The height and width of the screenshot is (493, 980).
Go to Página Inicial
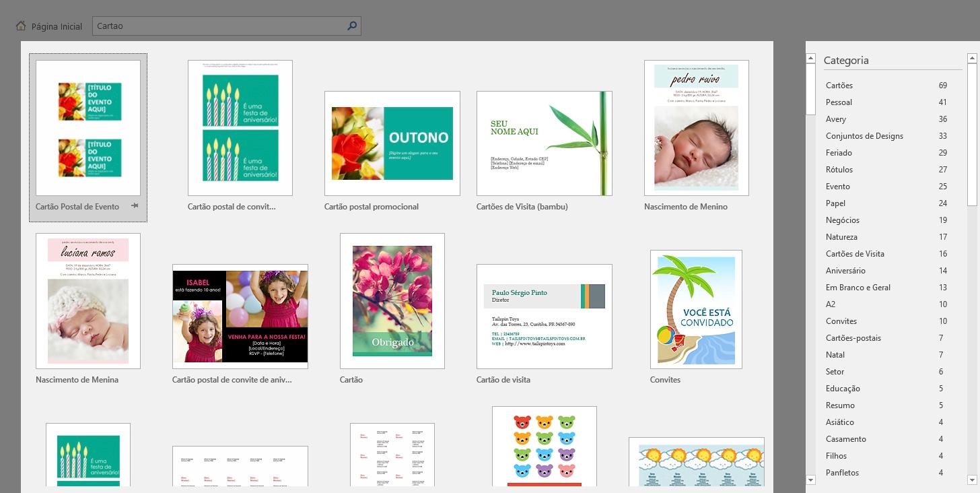(x=57, y=27)
